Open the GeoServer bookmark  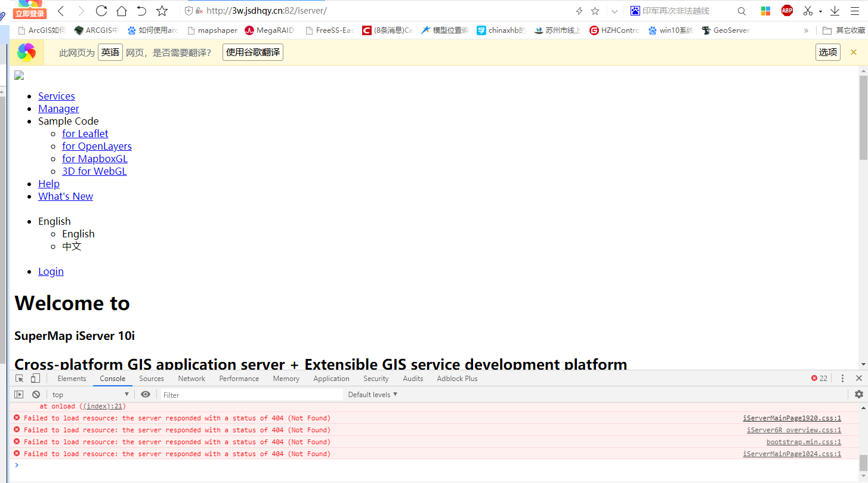[x=725, y=30]
